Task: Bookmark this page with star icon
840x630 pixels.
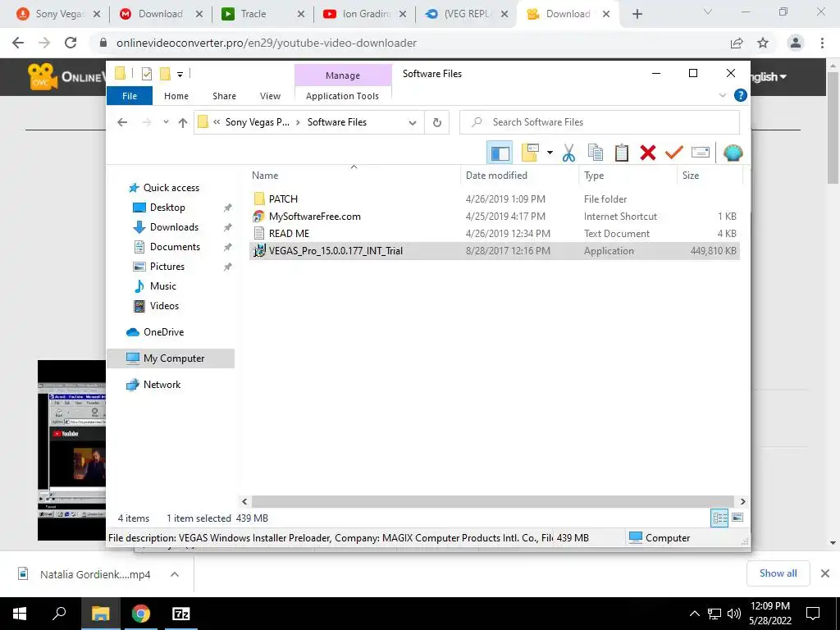Action: (x=763, y=43)
